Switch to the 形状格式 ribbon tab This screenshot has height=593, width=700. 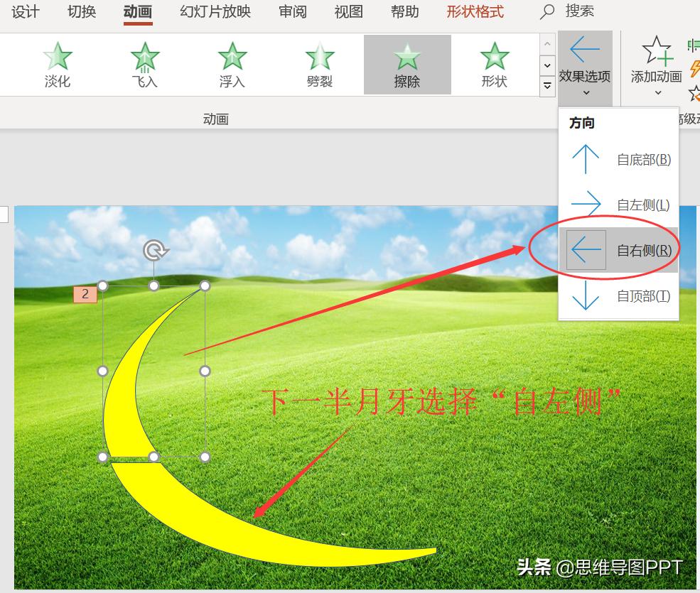pyautogui.click(x=475, y=11)
